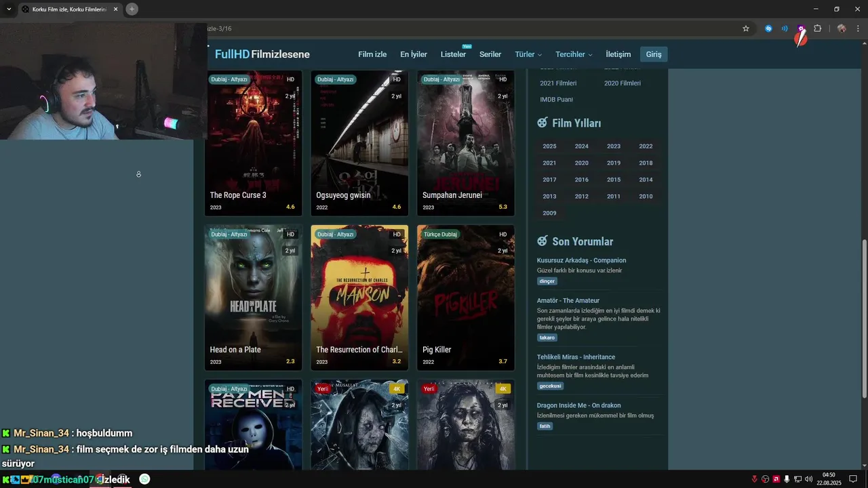Open the network tray icon

click(797, 479)
